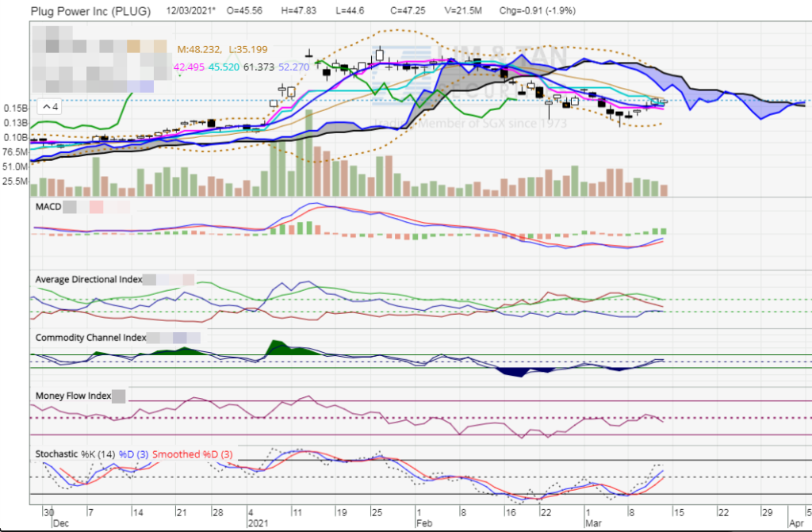Viewport: 812px width, 532px height.
Task: Click the "16" date tick on the time axis
Action: (511, 513)
